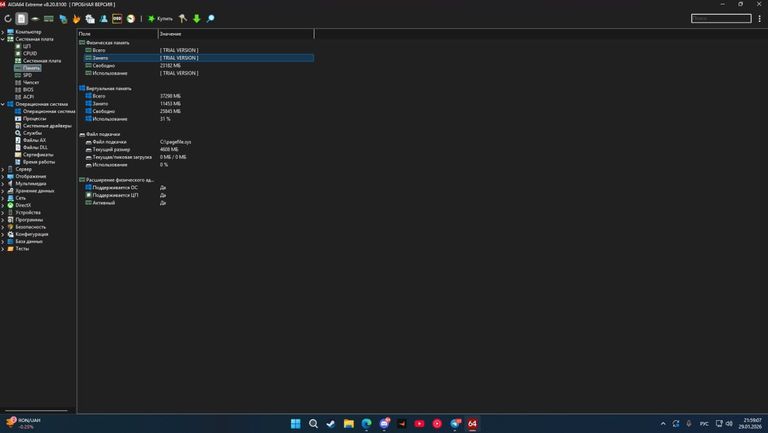
Task: Collapse the Операционная система top-level node
Action: tap(3, 104)
